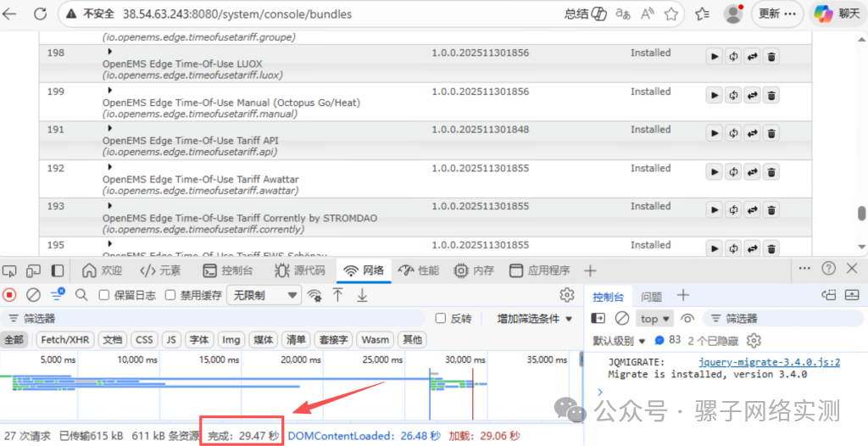868x446 pixels.
Task: Toggle the network filter bar icon
Action: pyautogui.click(x=58, y=294)
